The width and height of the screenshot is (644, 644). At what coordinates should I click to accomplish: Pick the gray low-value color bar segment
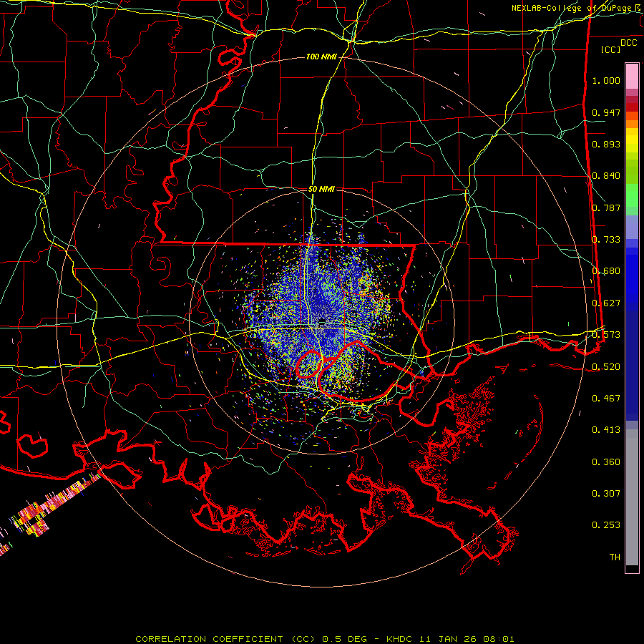[632, 497]
